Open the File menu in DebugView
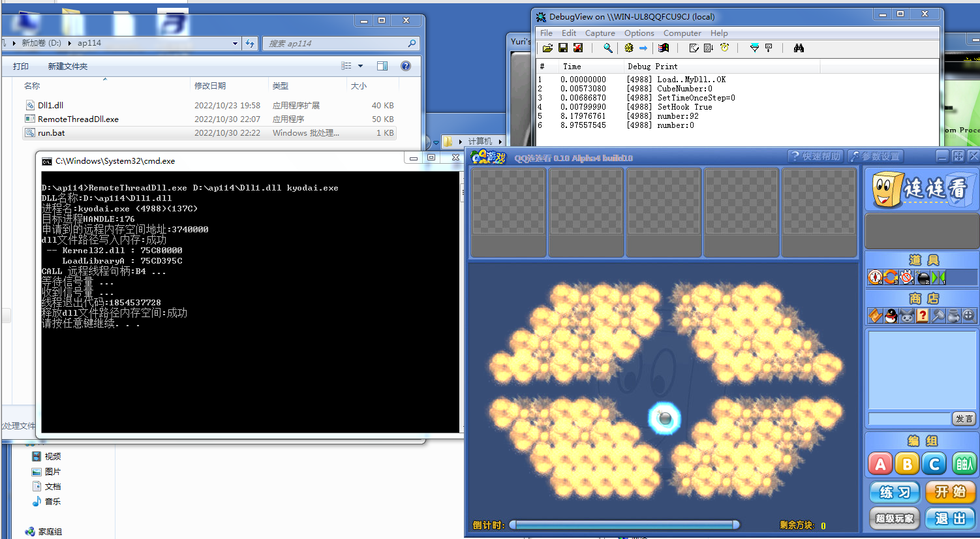Screen dimensions: 980x539 point(546,33)
